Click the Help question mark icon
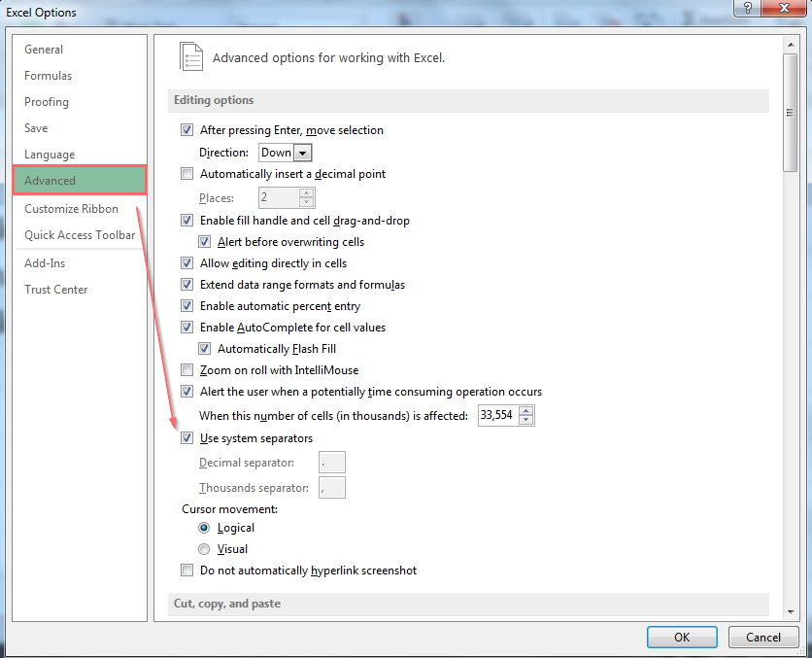 tap(747, 9)
